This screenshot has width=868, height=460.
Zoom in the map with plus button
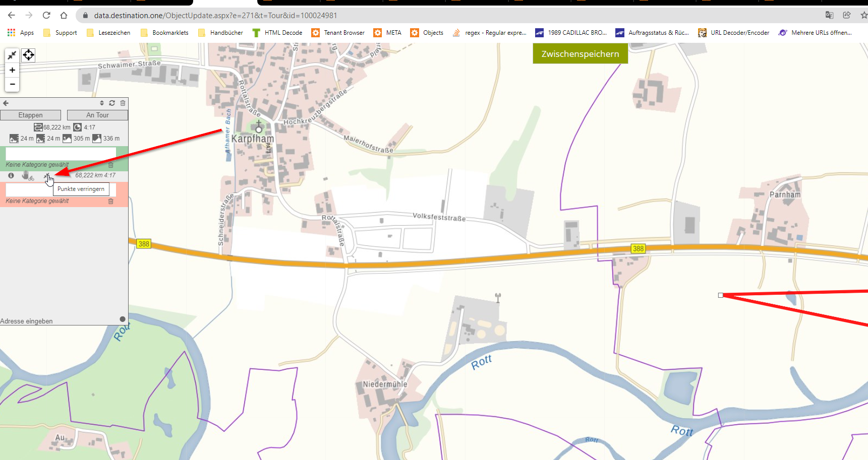(12, 70)
